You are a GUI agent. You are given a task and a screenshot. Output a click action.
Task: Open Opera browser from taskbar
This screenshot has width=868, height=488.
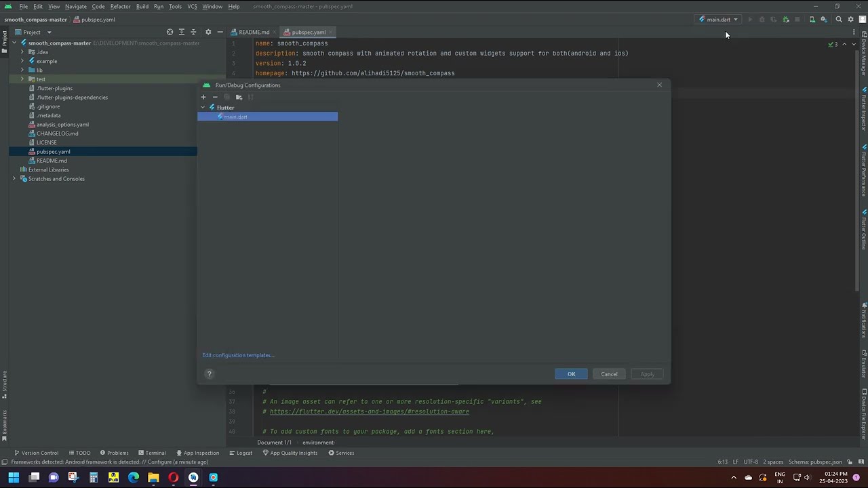(x=174, y=477)
